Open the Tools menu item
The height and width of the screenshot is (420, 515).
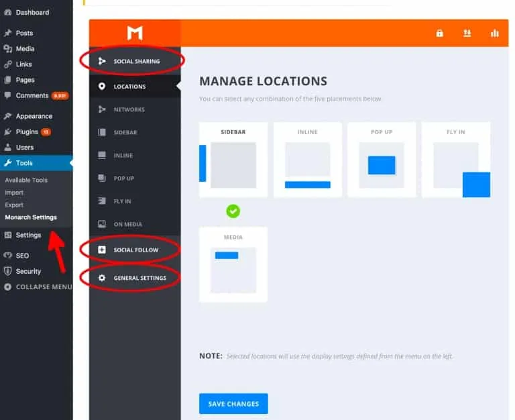36,163
